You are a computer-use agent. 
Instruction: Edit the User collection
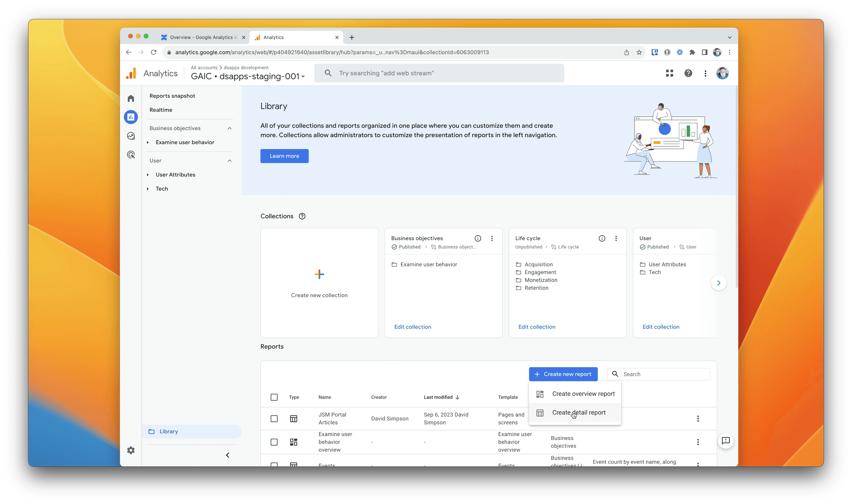click(x=661, y=327)
